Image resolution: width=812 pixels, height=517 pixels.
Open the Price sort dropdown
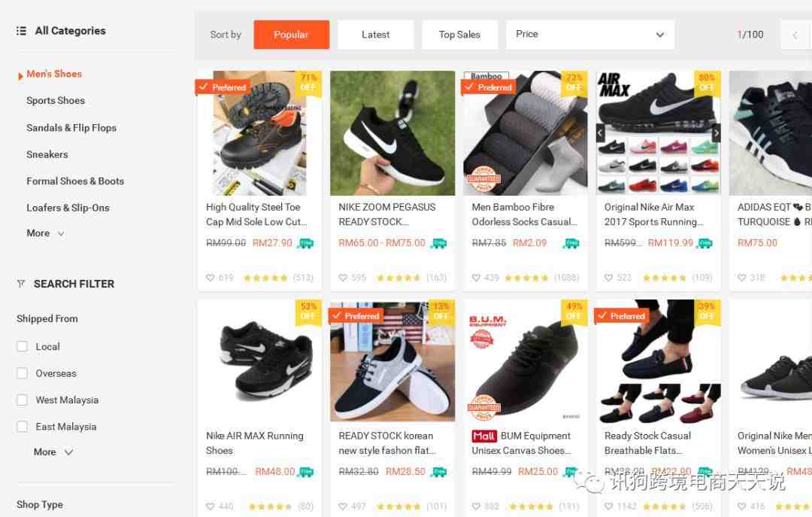pos(590,35)
